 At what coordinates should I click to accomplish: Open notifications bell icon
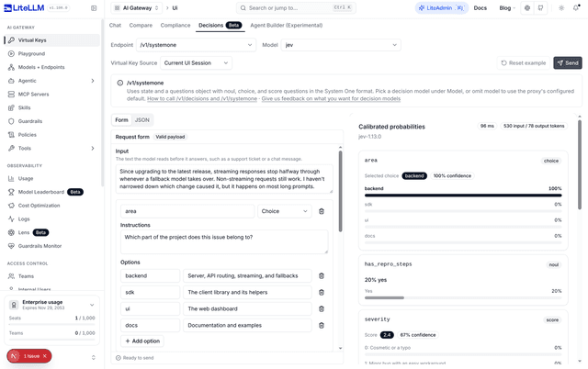(x=576, y=8)
